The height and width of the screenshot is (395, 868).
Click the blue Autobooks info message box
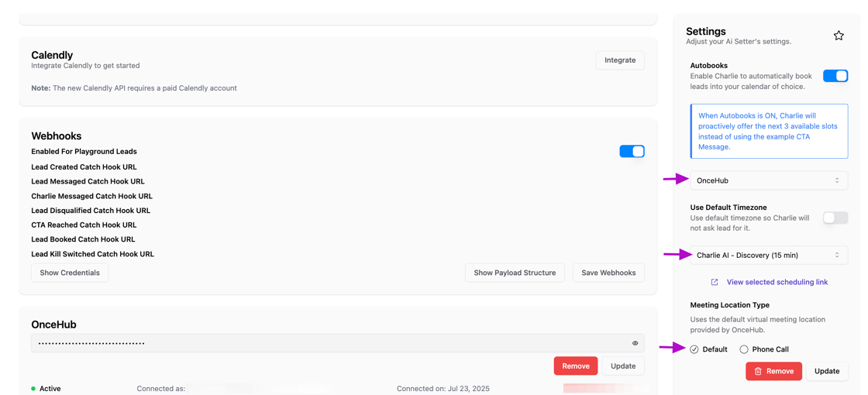click(x=769, y=131)
